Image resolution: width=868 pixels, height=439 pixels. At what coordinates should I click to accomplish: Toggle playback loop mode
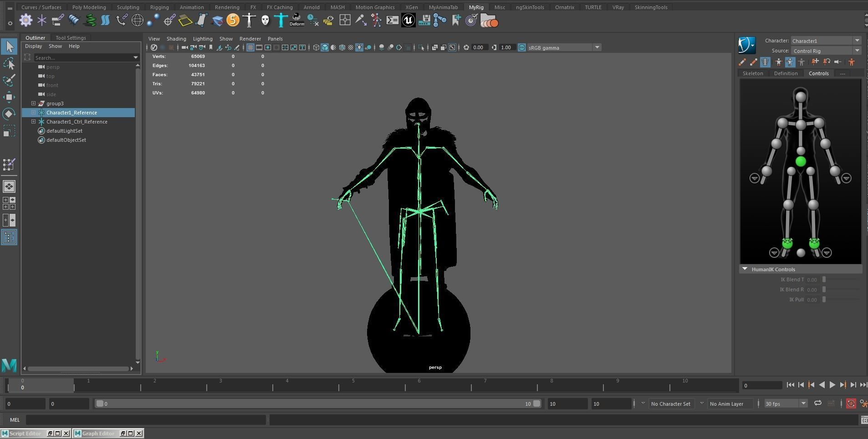click(818, 403)
